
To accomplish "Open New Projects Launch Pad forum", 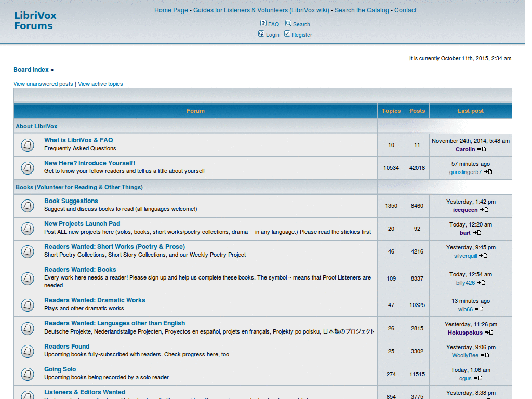I will (82, 223).
